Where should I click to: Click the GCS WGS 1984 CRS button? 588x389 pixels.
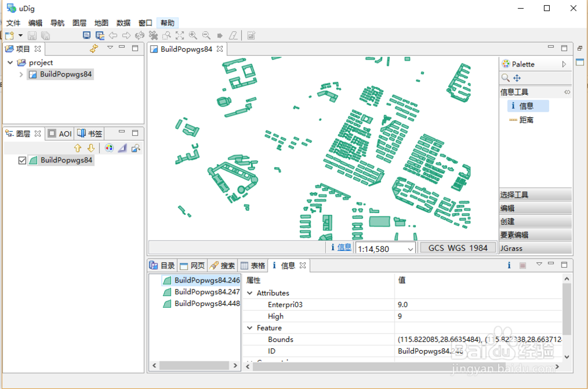(458, 248)
